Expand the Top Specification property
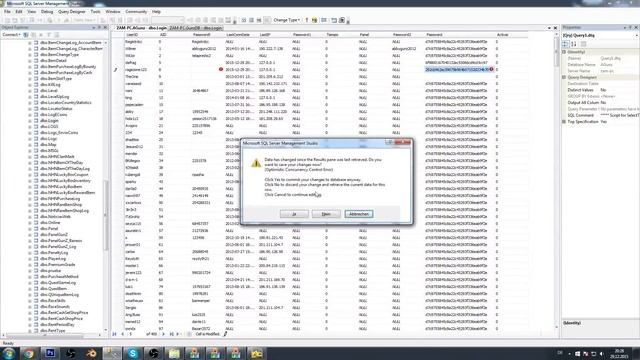 coord(564,122)
